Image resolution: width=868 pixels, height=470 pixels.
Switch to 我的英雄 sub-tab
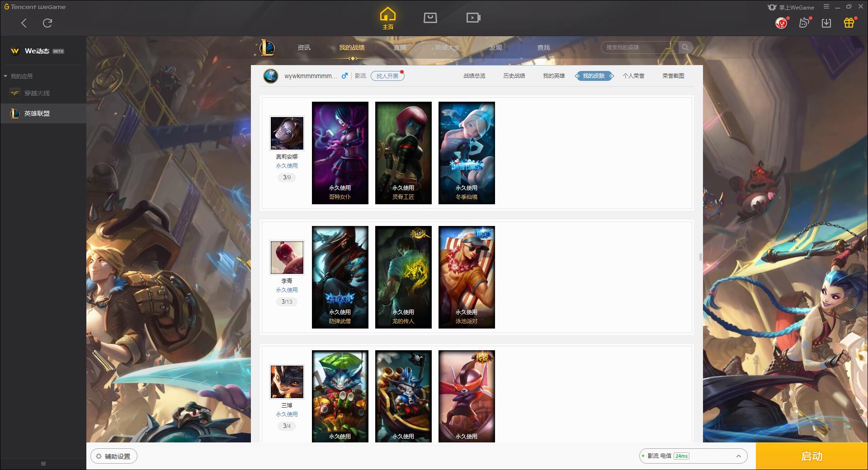[x=554, y=76]
